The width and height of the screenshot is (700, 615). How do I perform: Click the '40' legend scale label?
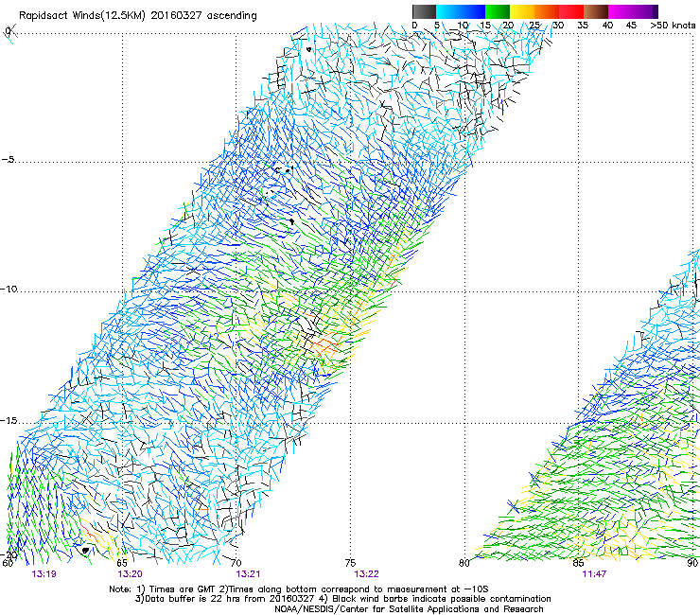tap(607, 26)
